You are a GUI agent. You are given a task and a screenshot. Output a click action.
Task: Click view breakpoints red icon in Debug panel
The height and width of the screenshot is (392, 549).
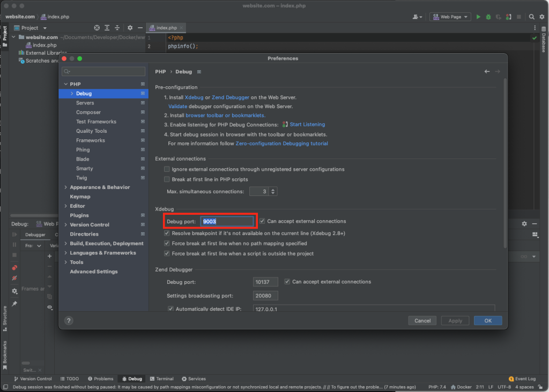click(14, 268)
